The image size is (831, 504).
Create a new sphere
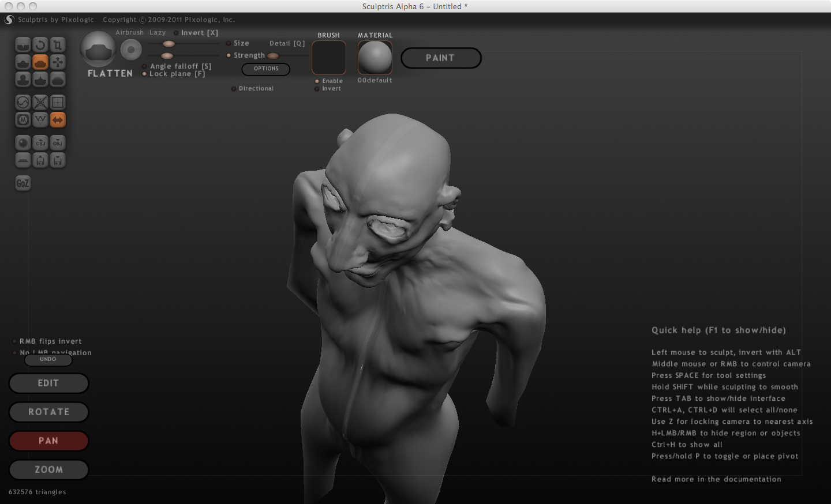23,143
